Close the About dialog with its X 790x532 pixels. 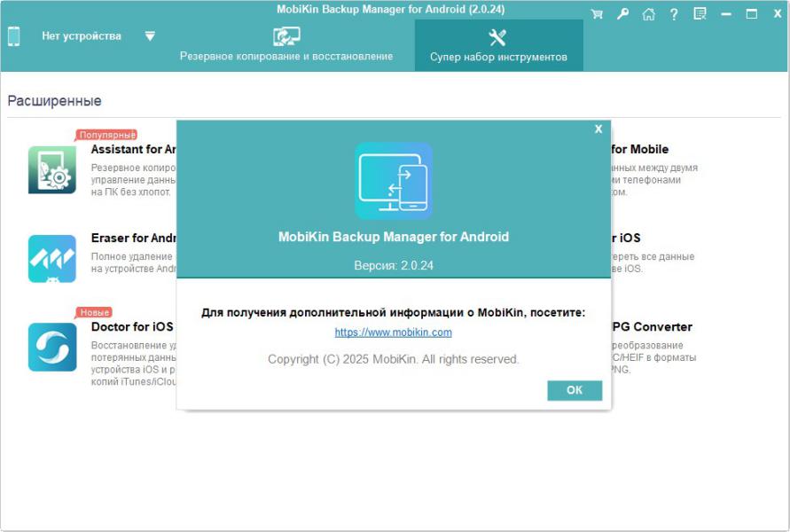coord(598,129)
